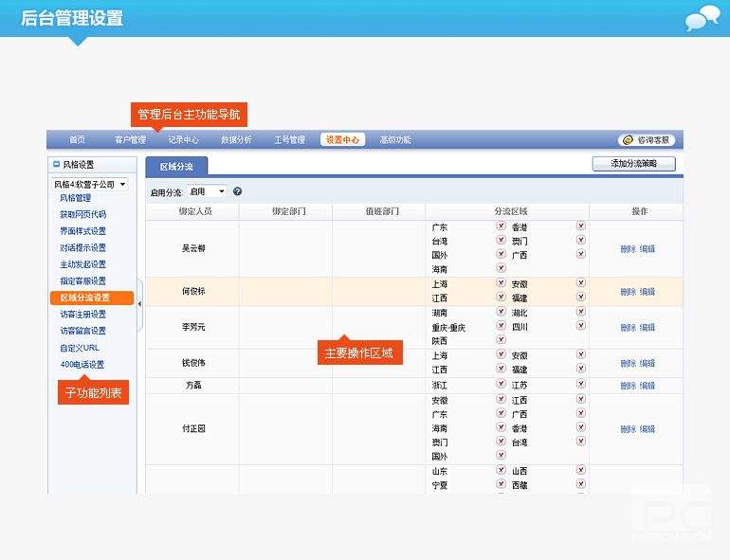730x560 pixels.
Task: Collapse the 风格设置 panel header icon
Action: coord(56,164)
